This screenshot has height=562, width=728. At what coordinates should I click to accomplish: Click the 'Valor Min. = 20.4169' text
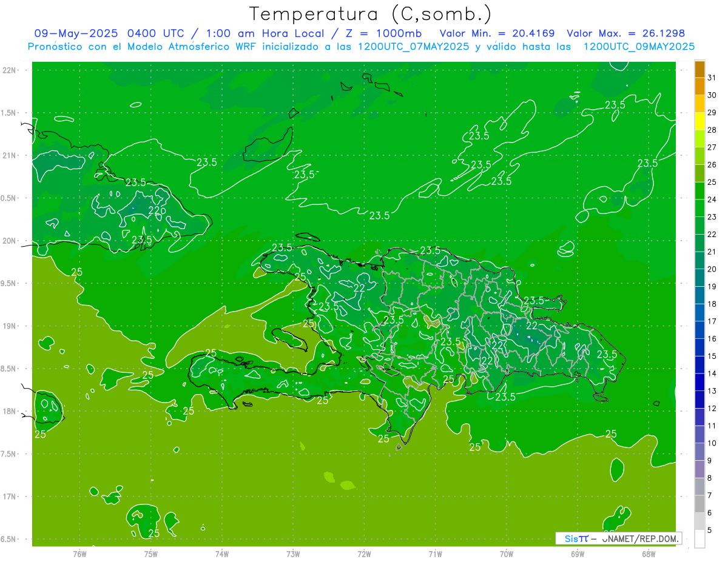(497, 33)
